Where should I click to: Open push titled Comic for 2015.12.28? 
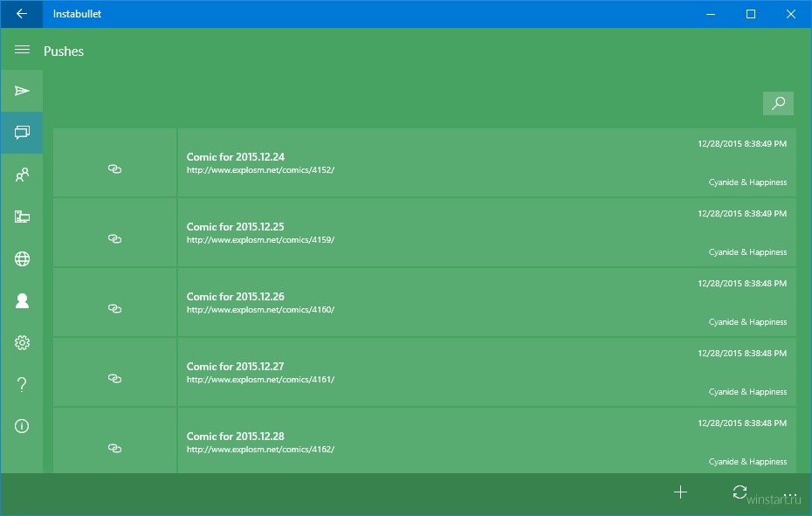[x=235, y=437]
